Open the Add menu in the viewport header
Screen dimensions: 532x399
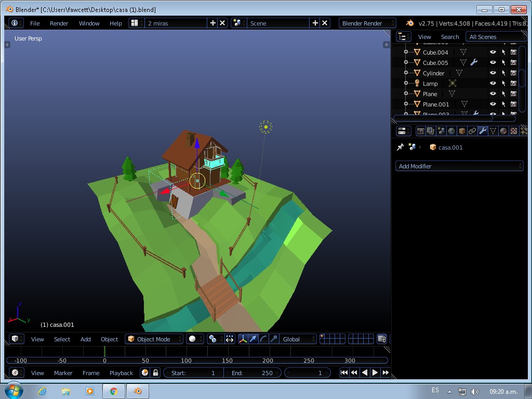[x=85, y=338]
